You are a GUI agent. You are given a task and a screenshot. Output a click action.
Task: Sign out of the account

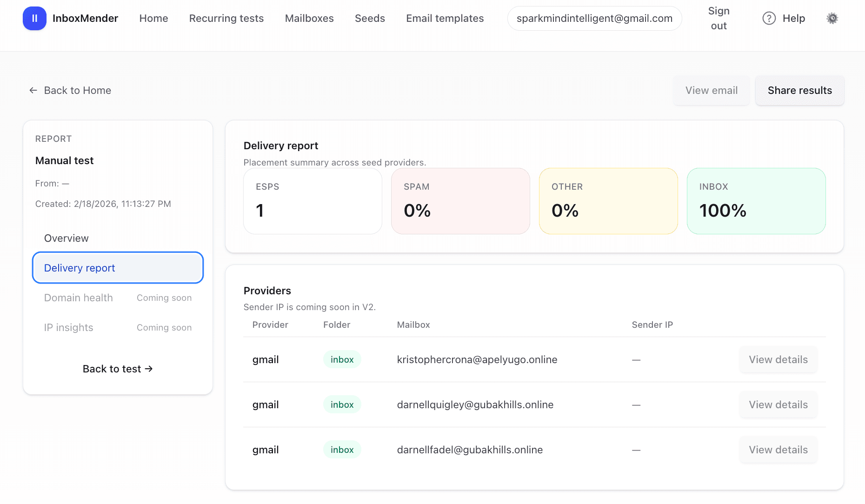[719, 18]
